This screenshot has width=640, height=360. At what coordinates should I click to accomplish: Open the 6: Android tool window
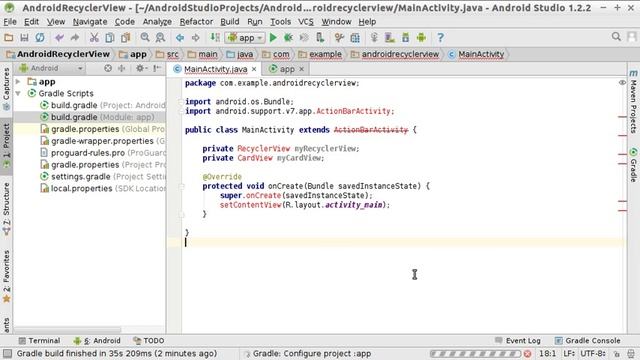97,340
